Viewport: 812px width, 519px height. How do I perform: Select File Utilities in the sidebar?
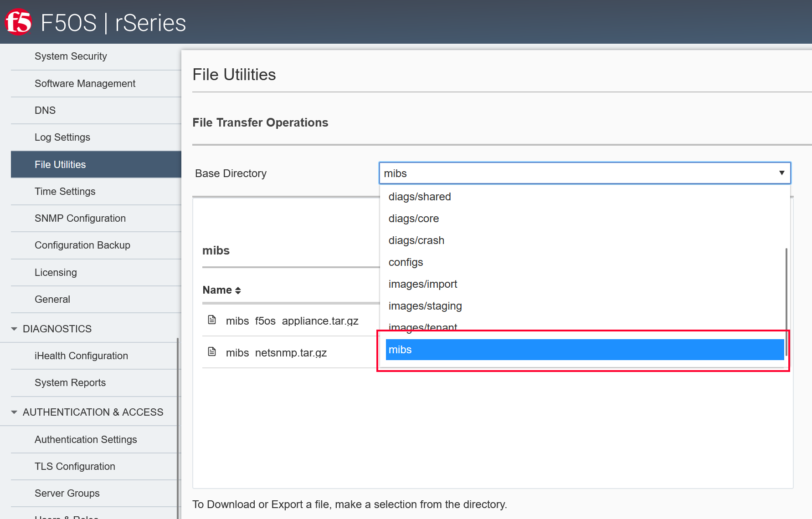pos(96,164)
